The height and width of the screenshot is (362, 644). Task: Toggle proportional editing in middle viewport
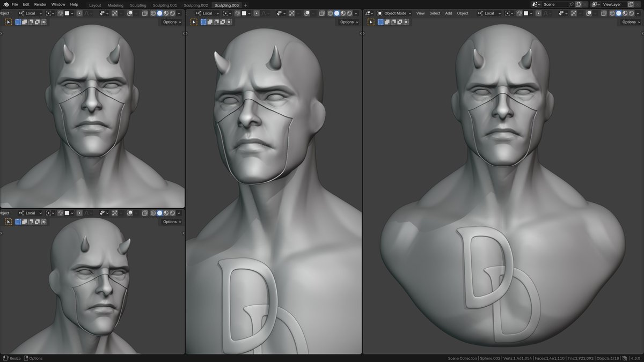coord(257,13)
